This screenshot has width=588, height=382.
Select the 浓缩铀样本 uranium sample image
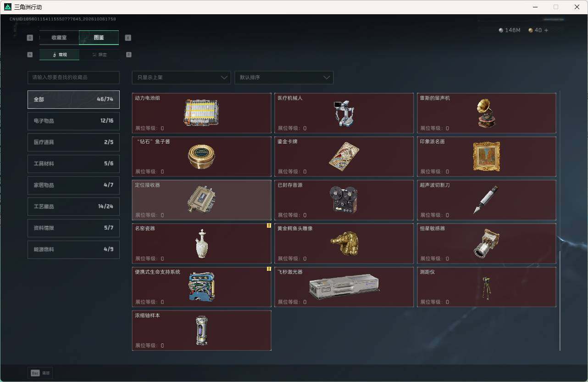pos(201,330)
